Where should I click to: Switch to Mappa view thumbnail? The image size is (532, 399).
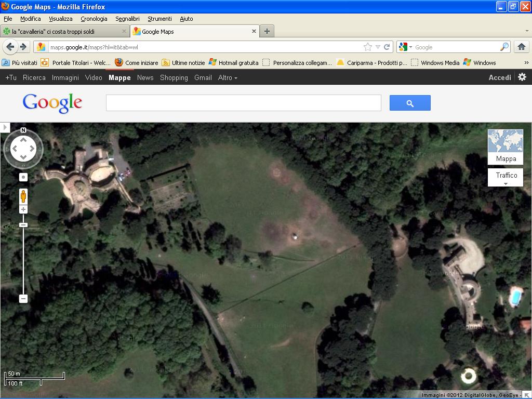[506, 147]
